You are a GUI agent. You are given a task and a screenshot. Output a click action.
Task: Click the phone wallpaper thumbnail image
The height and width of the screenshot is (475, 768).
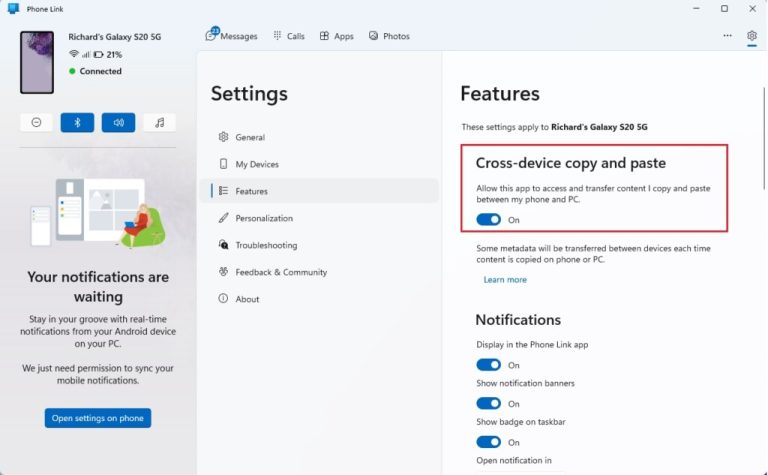[x=37, y=62]
